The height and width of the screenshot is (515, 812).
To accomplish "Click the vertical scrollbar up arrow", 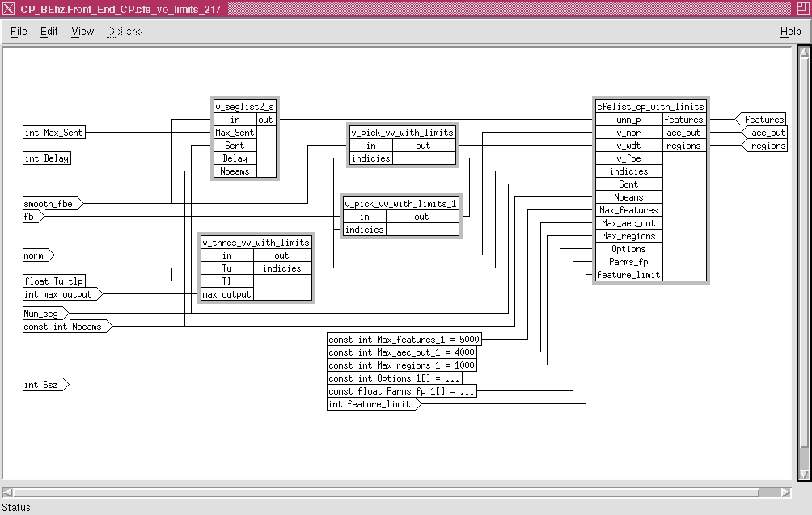I will [802, 53].
